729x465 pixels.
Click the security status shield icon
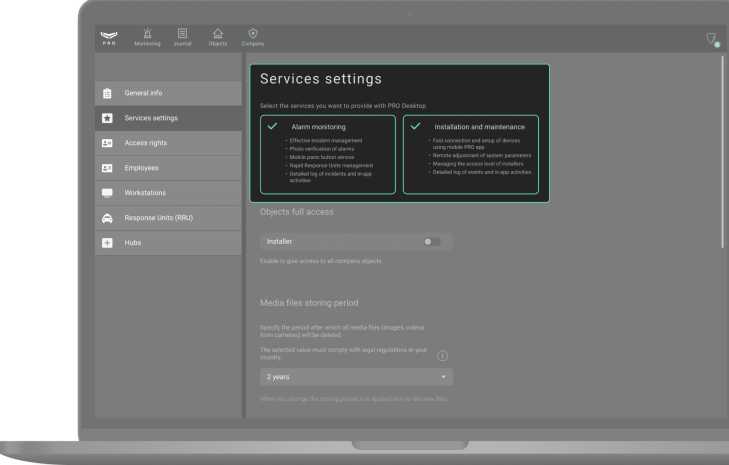coord(711,39)
